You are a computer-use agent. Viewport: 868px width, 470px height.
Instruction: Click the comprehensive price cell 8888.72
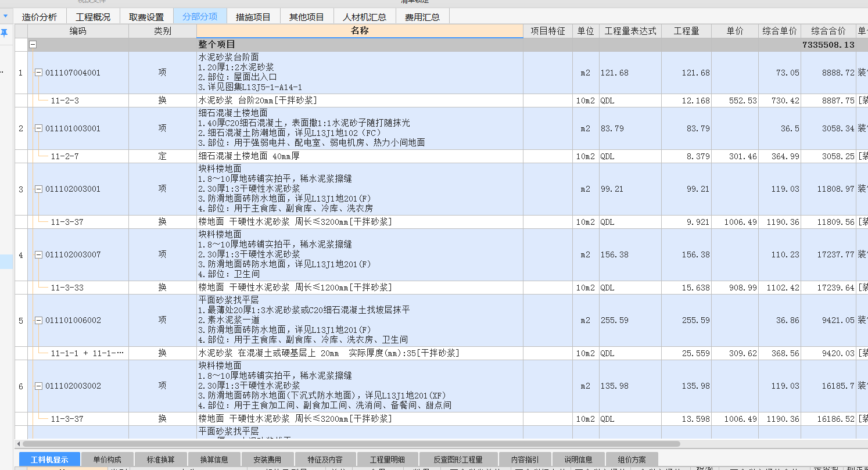pyautogui.click(x=828, y=73)
